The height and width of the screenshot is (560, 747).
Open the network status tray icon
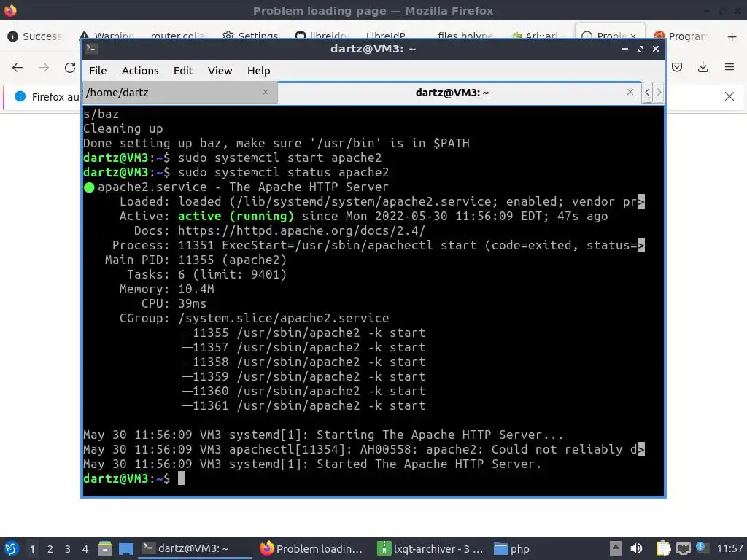coord(683,548)
